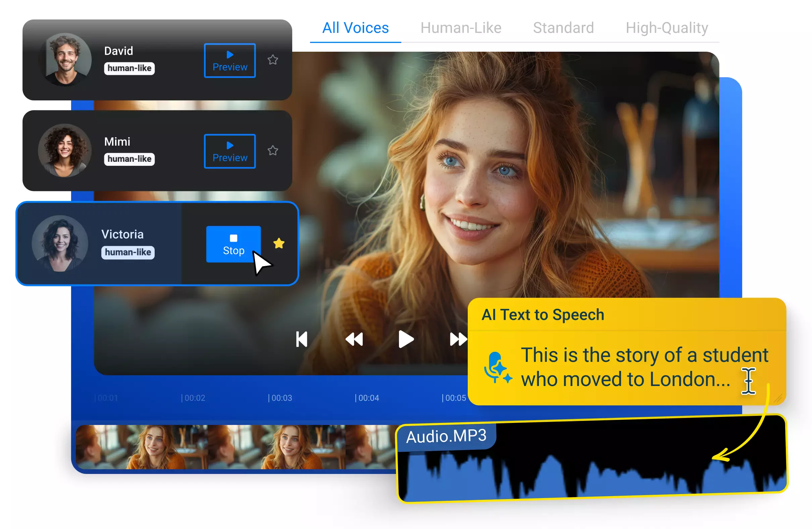812x529 pixels.
Task: Click the 00:03 timeline marker
Action: tap(281, 398)
